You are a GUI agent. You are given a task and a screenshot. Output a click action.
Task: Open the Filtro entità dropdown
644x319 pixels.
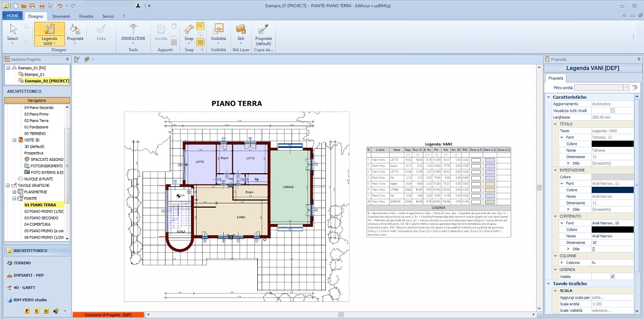[x=626, y=88]
